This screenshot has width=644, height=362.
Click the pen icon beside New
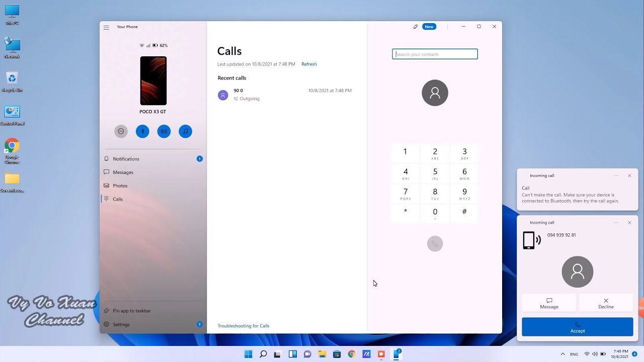(416, 27)
